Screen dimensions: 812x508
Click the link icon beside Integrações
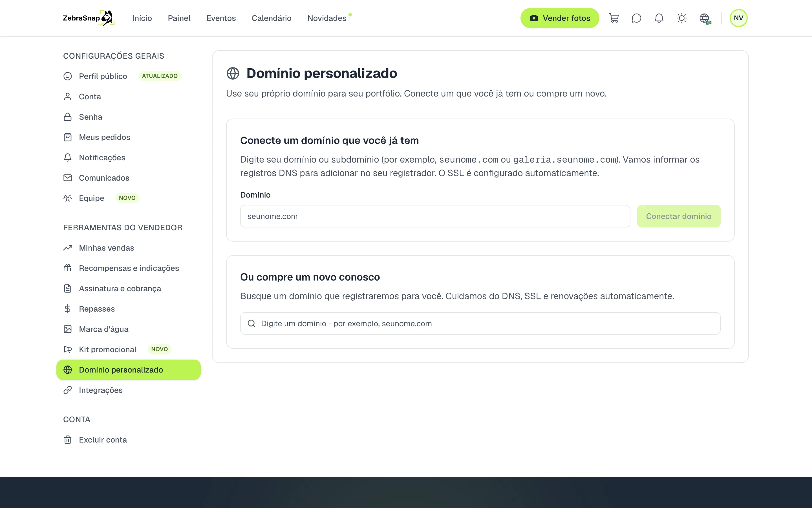click(x=68, y=390)
